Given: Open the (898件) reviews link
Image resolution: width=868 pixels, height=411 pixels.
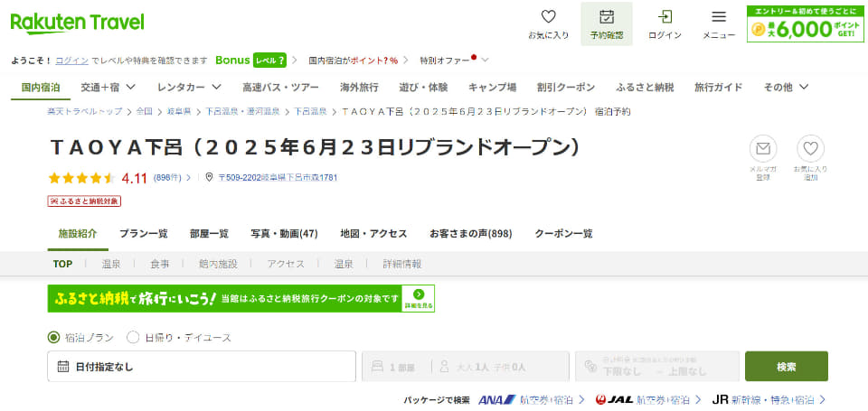Looking at the screenshot, I should [168, 178].
